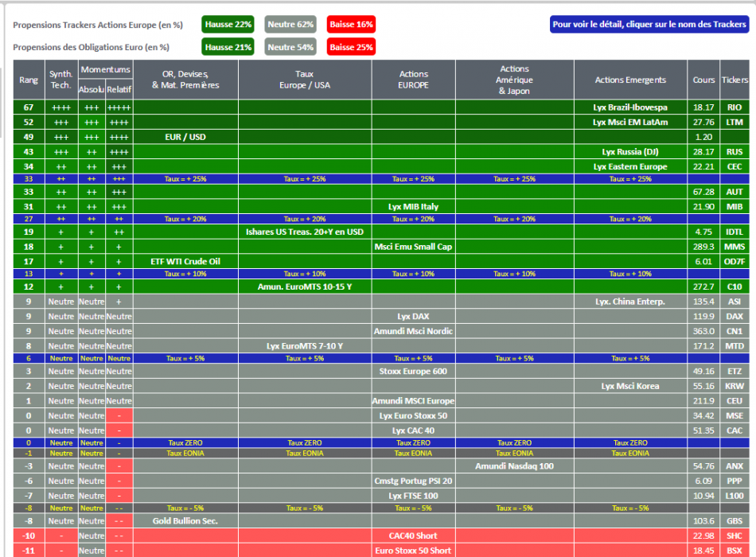Click the OD7F ticker cell

(735, 262)
